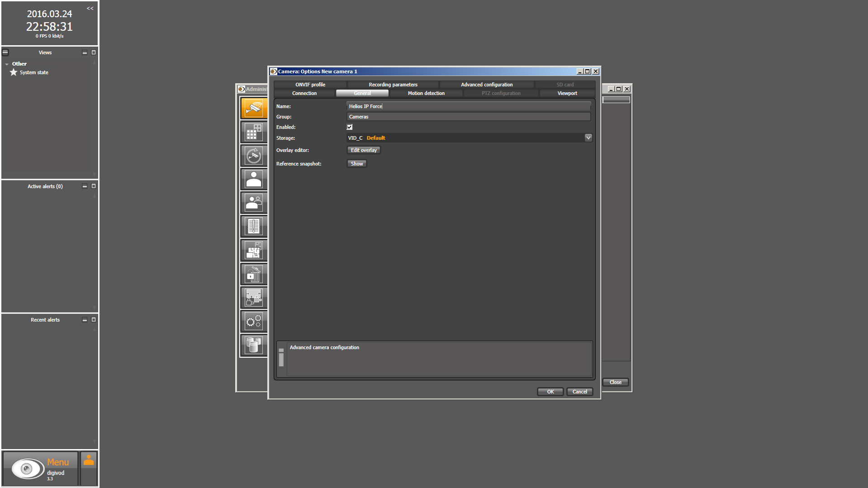
Task: Switch to the Motion detection tab
Action: pyautogui.click(x=426, y=93)
